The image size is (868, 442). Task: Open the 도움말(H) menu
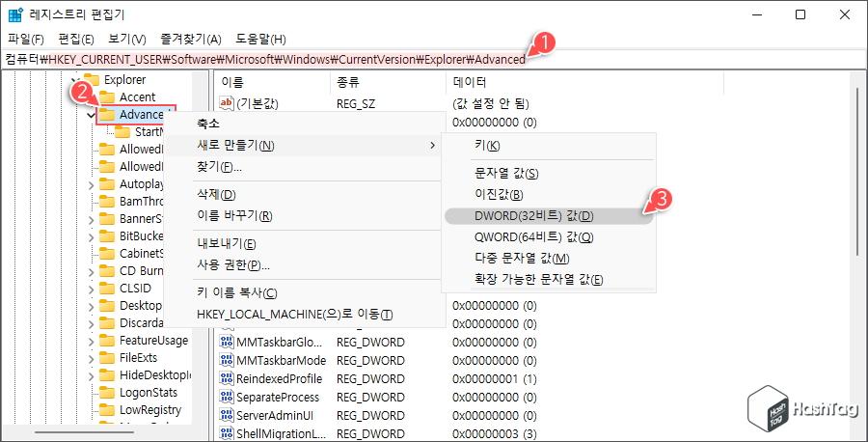click(260, 40)
